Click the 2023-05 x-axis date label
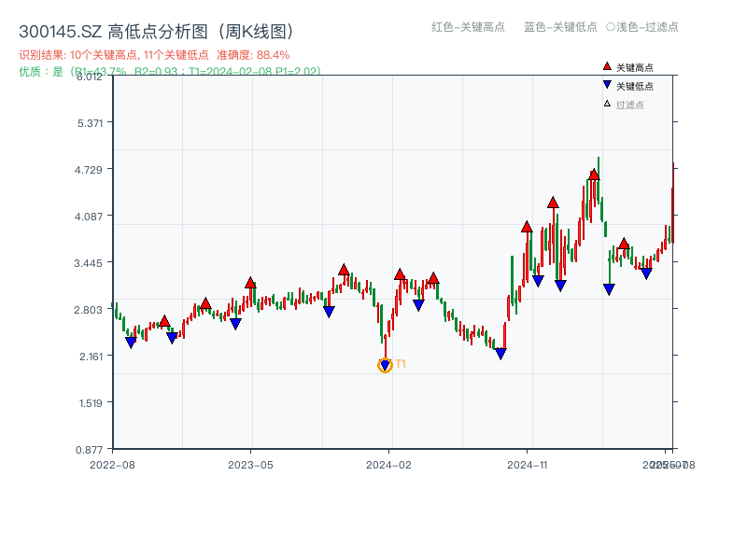This screenshot has height=560, width=747. [250, 465]
